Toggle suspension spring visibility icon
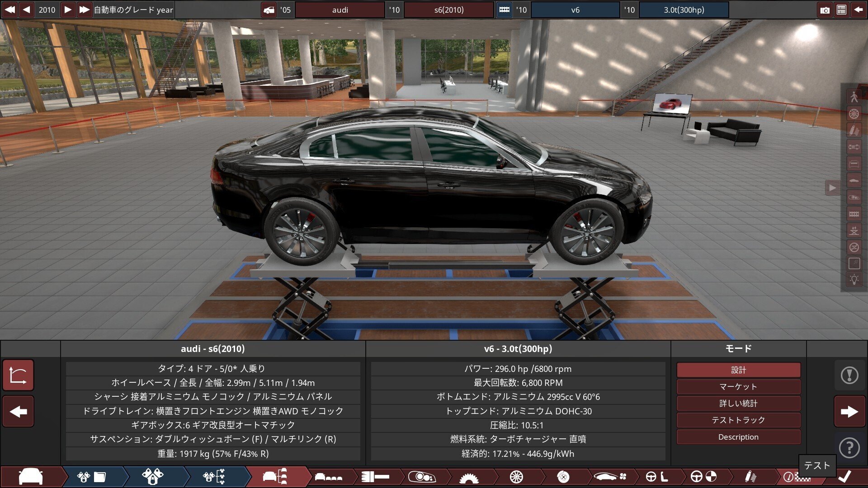868x488 pixels. click(x=854, y=130)
